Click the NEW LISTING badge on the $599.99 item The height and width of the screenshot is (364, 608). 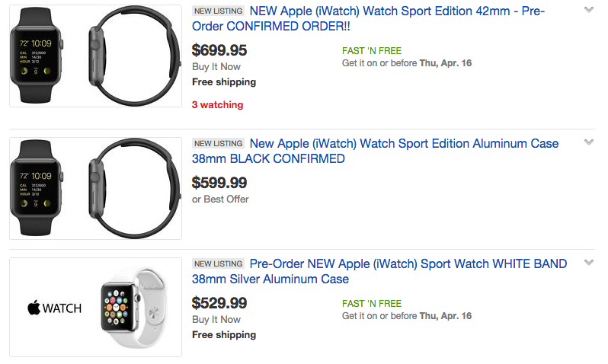[219, 144]
